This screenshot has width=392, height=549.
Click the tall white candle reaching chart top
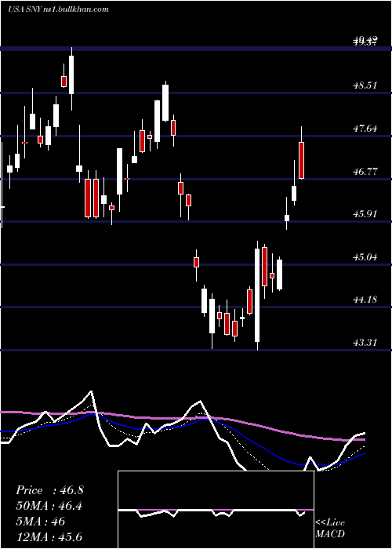(x=71, y=78)
